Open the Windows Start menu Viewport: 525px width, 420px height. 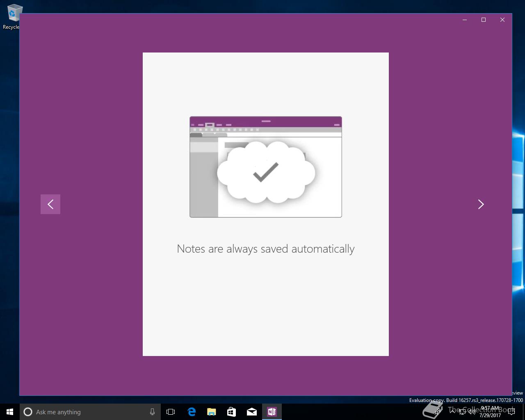click(10, 412)
